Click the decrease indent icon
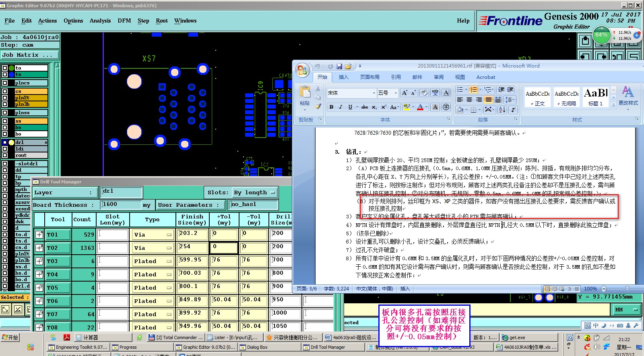644x356 pixels. point(501,89)
